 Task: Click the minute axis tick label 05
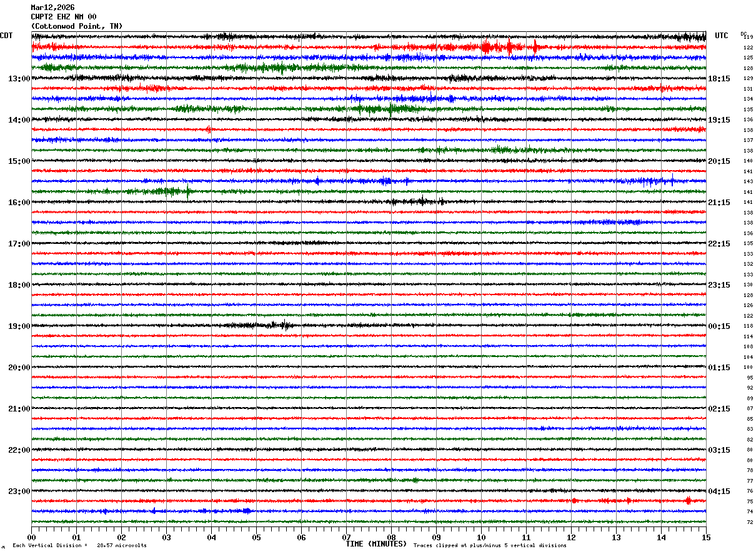click(x=256, y=537)
